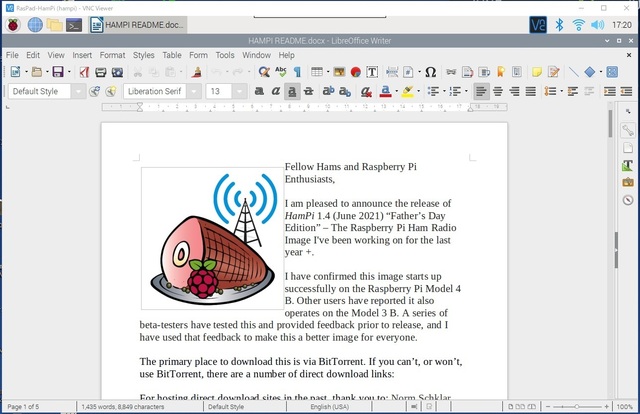
Task: Open the Insert menu
Action: pos(82,55)
